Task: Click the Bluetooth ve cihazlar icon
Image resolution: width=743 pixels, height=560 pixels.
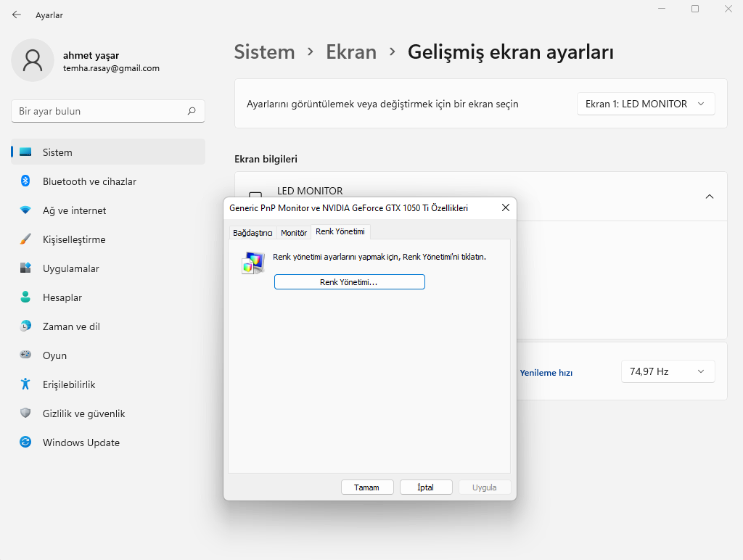Action: click(x=25, y=181)
